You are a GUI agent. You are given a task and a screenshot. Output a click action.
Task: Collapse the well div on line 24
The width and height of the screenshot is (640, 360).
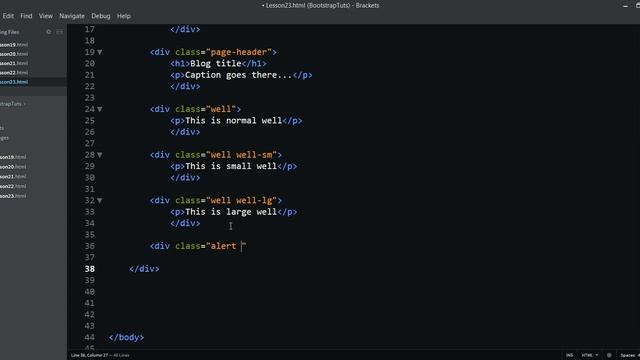[100, 109]
